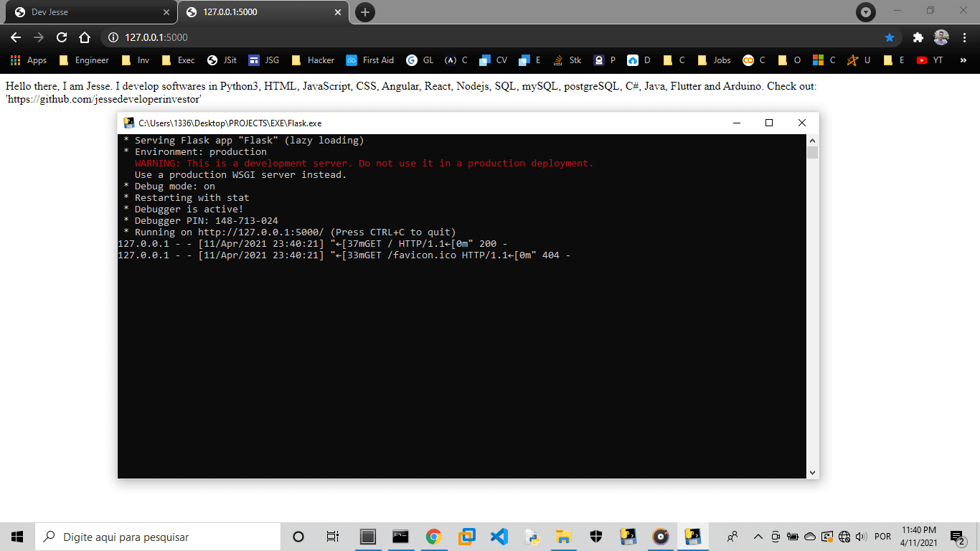Click the blue bookmark star icon
980x551 pixels.
pos(890,37)
